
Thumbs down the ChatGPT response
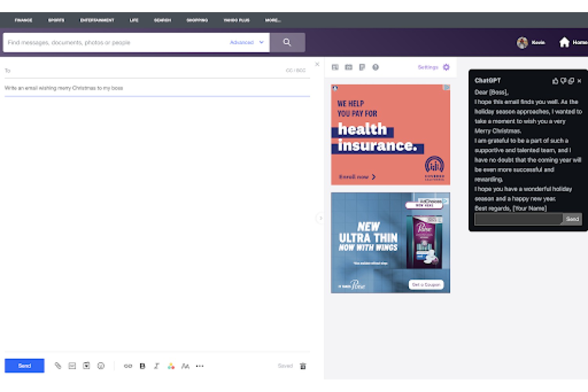tap(563, 81)
